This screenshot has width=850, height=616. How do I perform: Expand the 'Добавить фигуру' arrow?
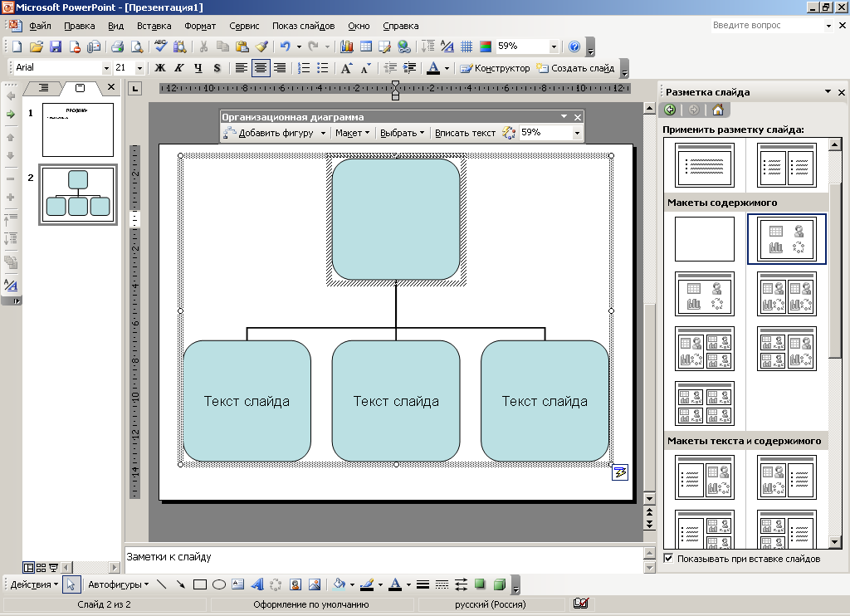(x=323, y=134)
